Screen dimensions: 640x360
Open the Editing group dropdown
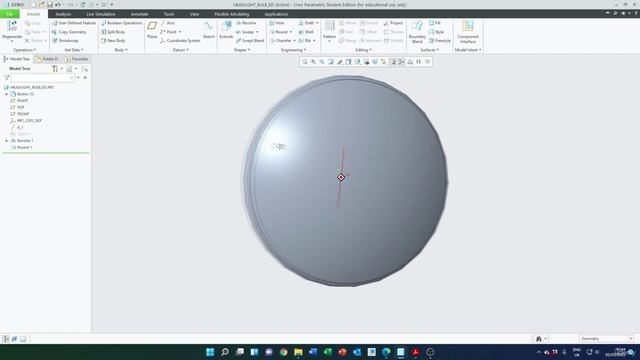click(363, 50)
